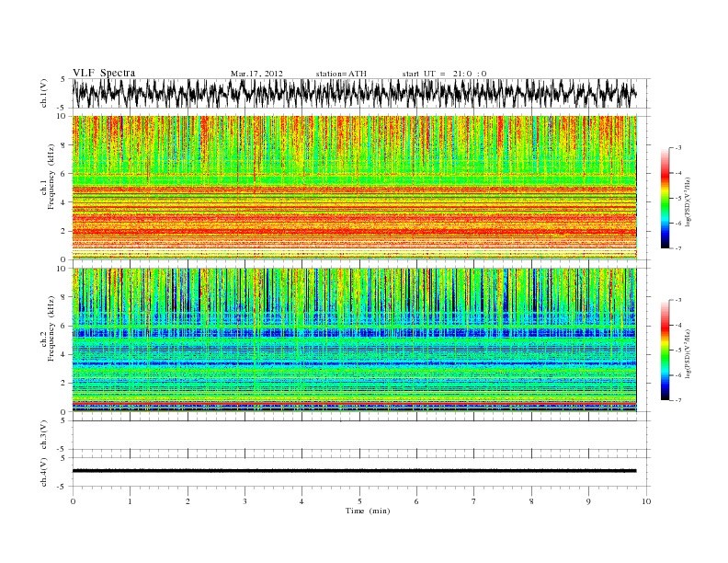The width and height of the screenshot is (728, 563).
Task: Click the ch.1 spectrogram panel
Action: pyautogui.click(x=354, y=188)
